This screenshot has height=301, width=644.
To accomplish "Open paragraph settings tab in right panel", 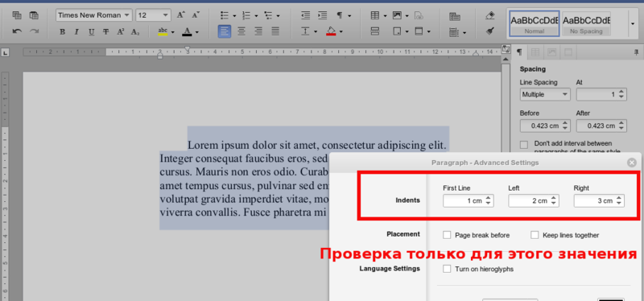I will 519,52.
